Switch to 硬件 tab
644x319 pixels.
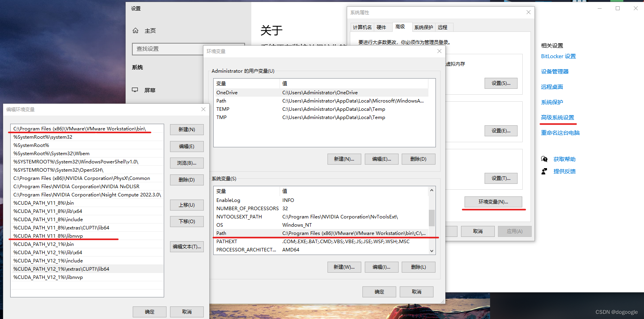click(x=381, y=27)
